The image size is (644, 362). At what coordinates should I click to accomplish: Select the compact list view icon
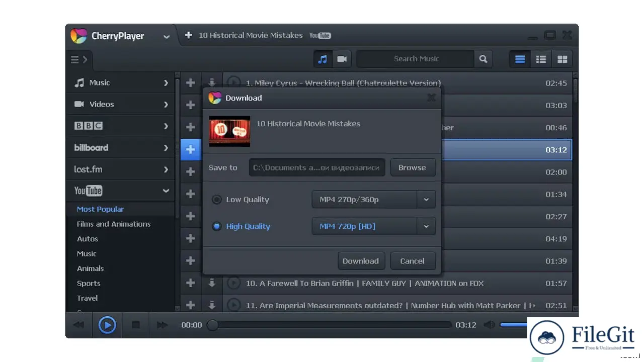click(x=520, y=59)
